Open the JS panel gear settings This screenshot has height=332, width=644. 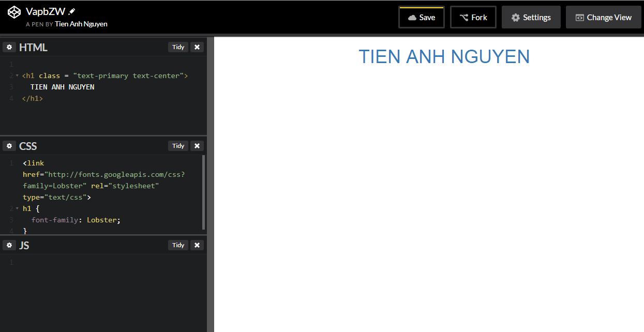tap(9, 245)
